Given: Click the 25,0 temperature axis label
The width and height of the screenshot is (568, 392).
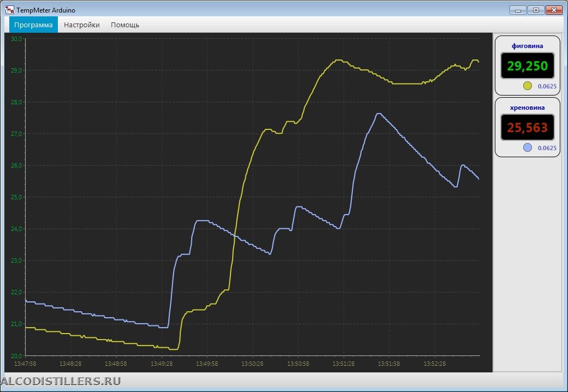Looking at the screenshot, I should pos(17,197).
